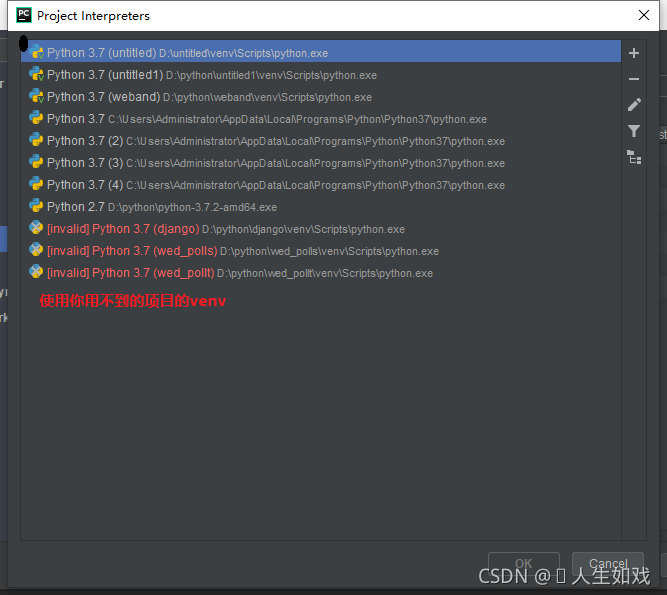Select Python 3.7 (2) interpreter
Viewport: 667px width, 595px height.
point(321,141)
